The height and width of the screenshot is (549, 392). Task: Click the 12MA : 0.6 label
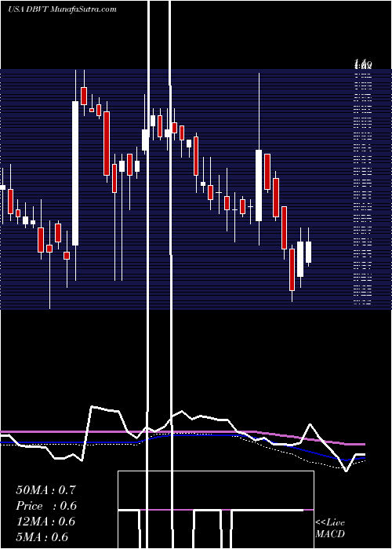point(45,522)
